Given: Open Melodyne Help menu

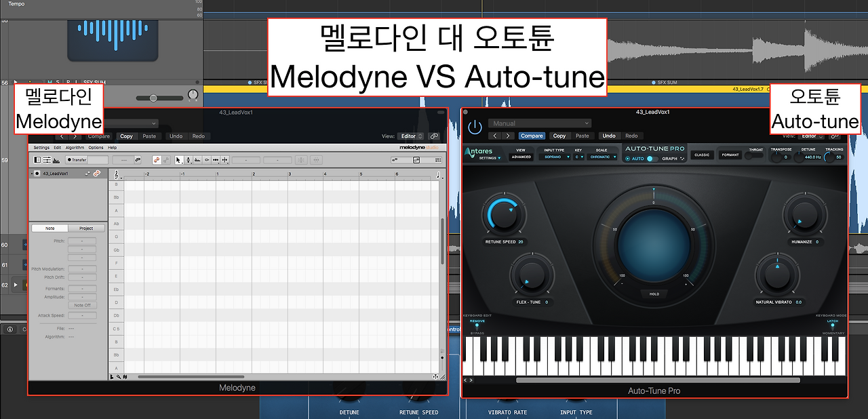Looking at the screenshot, I should pos(113,147).
